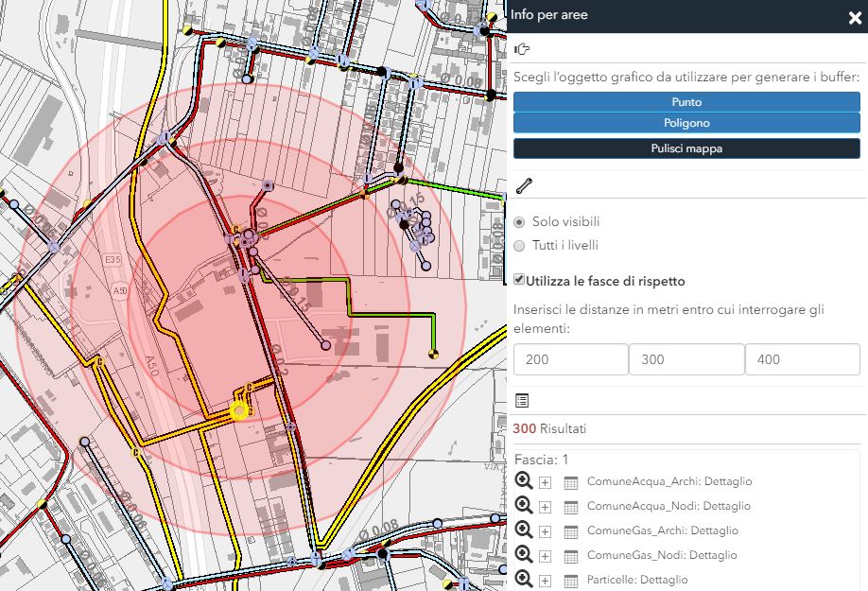Viewport: 868px width, 591px height.
Task: Close the Info per aree panel
Action: pos(855,18)
